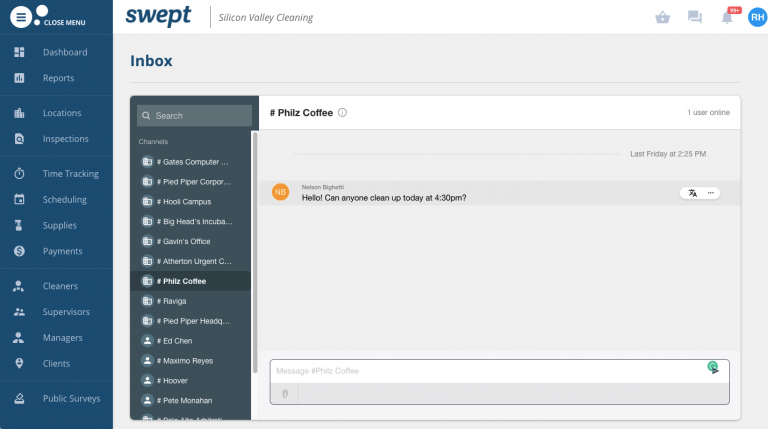Click the NB avatar of Nelson Bighetti
Viewport: 768px width, 429px height.
point(280,192)
